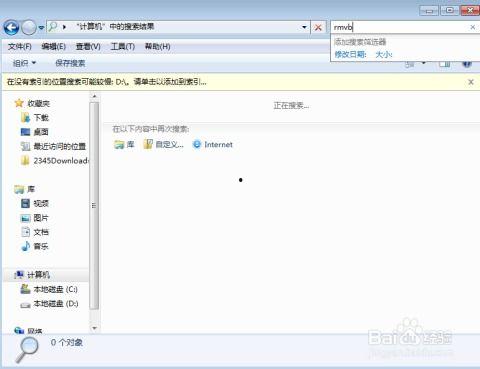
Task: Click navigation pane scroll up arrow
Action: click(x=94, y=96)
